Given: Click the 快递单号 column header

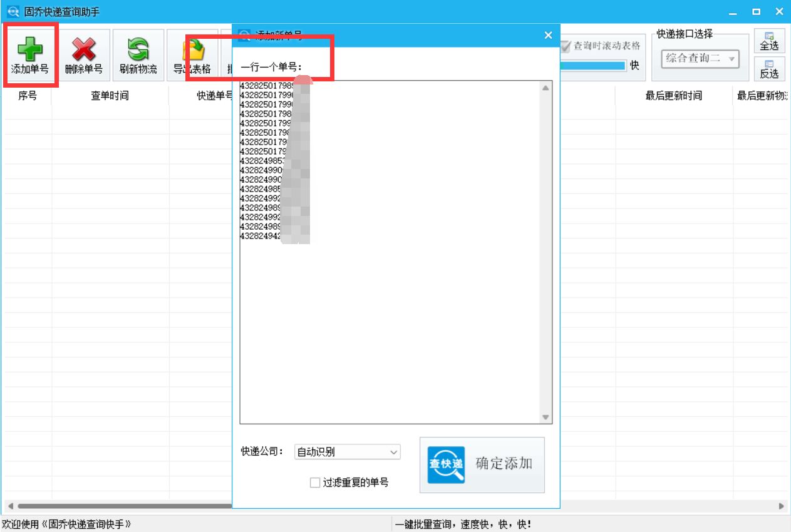Looking at the screenshot, I should click(x=215, y=96).
